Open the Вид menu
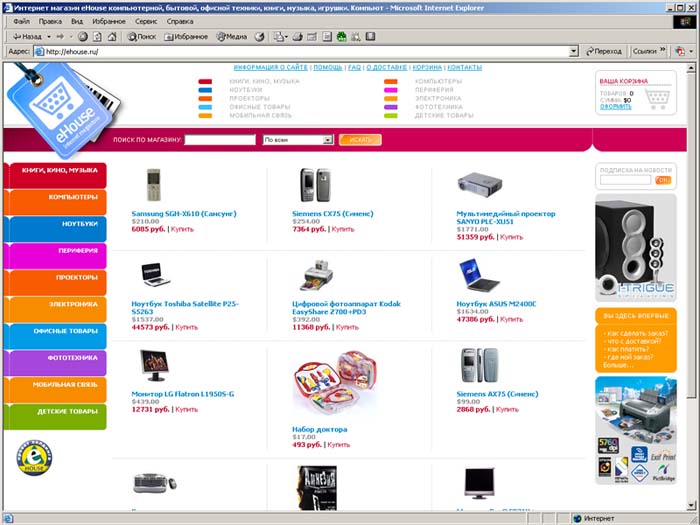 point(77,21)
